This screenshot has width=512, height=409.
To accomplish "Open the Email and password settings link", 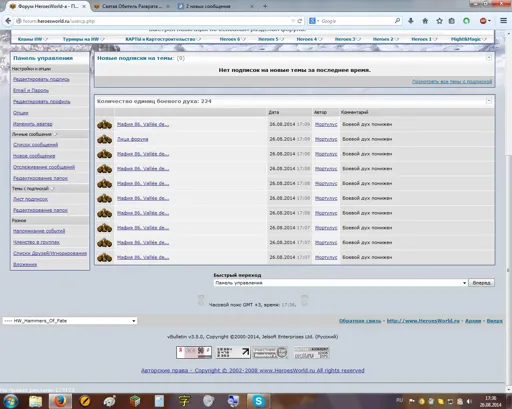I will (x=31, y=90).
